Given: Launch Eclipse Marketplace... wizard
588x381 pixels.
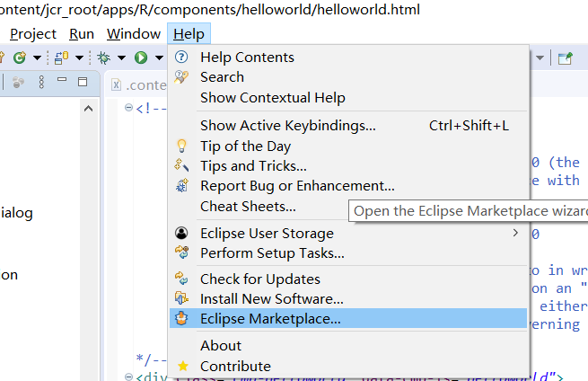Looking at the screenshot, I should [x=348, y=319].
